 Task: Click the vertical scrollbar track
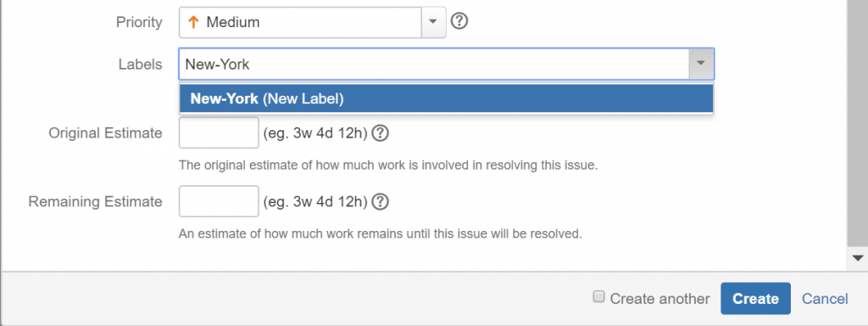pos(858,122)
